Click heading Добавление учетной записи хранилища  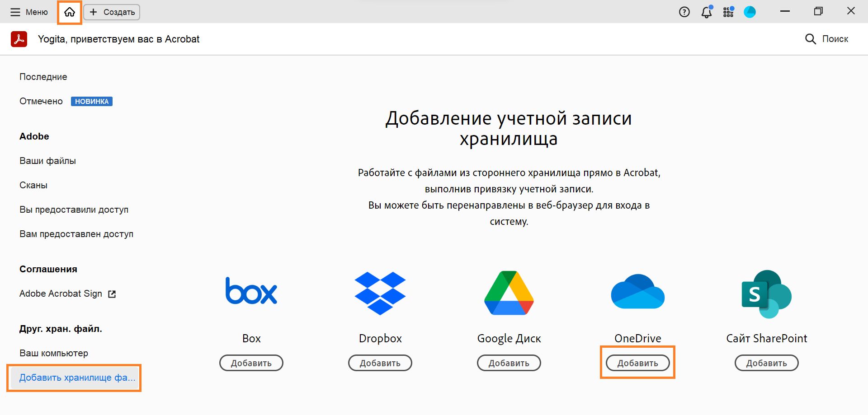[509, 128]
